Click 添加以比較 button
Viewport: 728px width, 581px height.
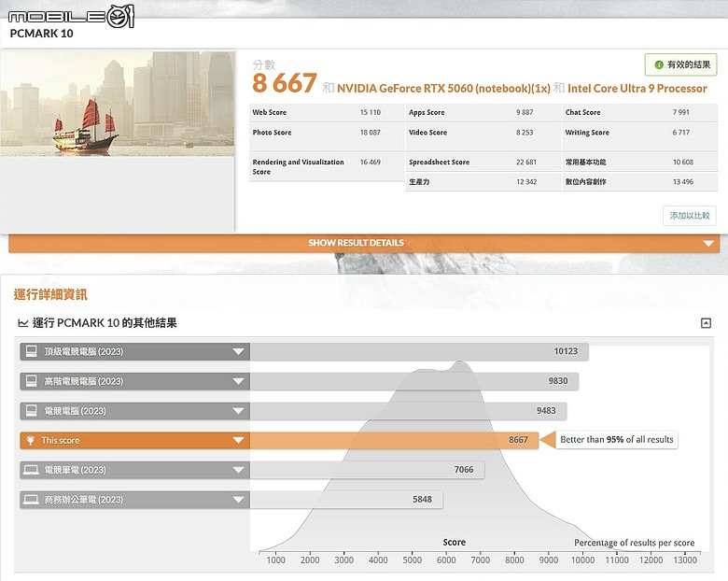[690, 216]
